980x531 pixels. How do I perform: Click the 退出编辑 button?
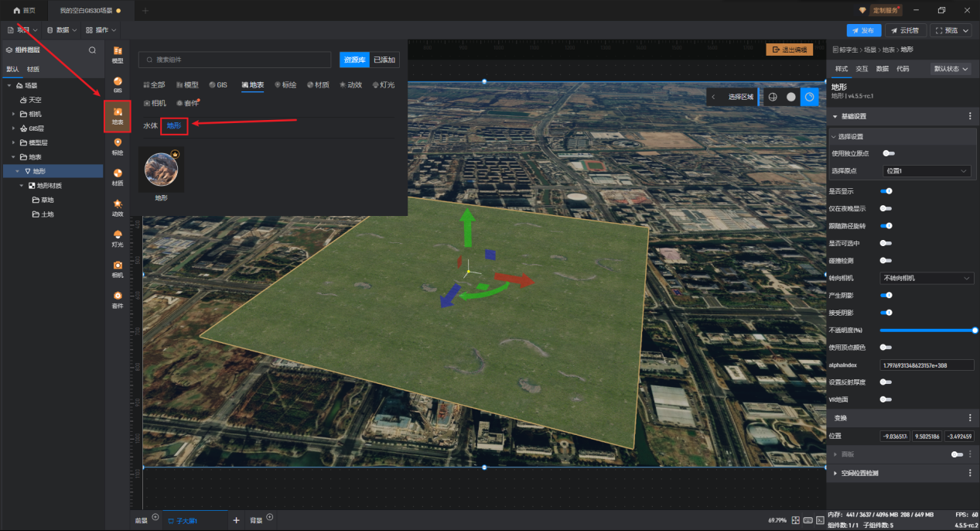coord(789,50)
